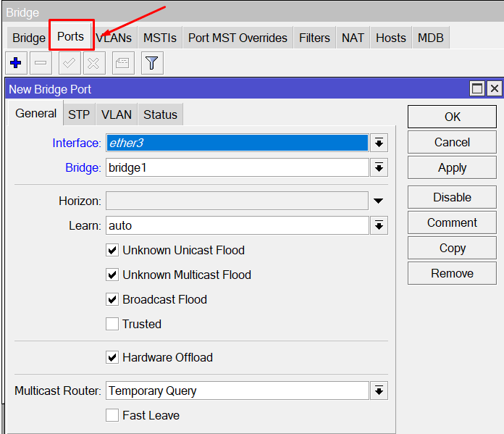Open the funnel filter tool
This screenshot has width=504, height=434.
(152, 63)
